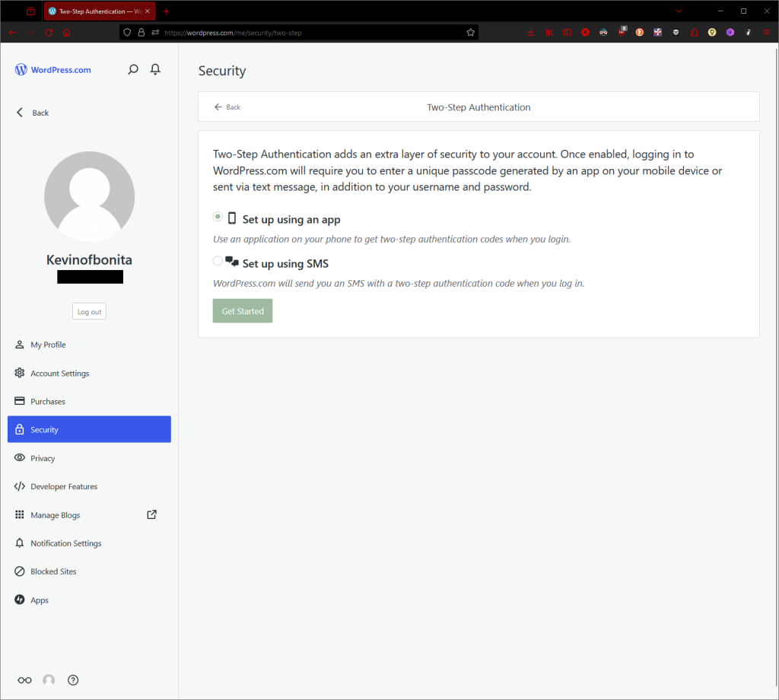Click the WordPress.com logo
The image size is (779, 700).
pyautogui.click(x=53, y=70)
